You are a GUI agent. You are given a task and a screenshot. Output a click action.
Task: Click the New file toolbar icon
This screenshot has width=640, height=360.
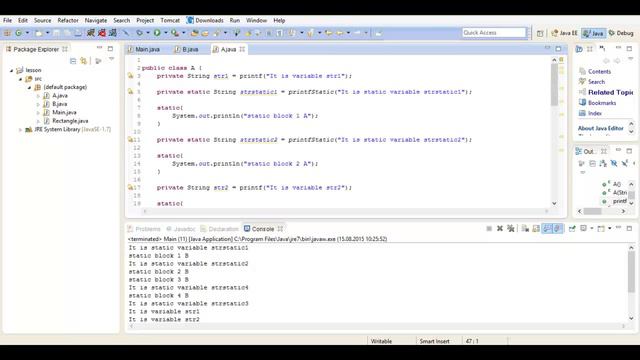39,33
